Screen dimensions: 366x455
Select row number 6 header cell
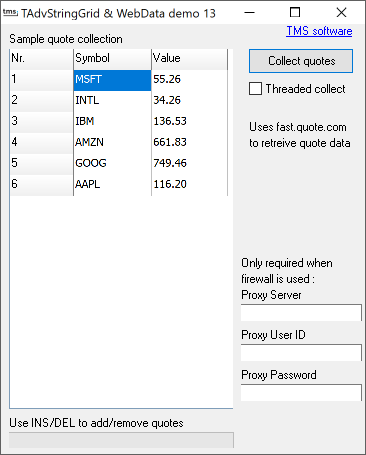tap(41, 185)
